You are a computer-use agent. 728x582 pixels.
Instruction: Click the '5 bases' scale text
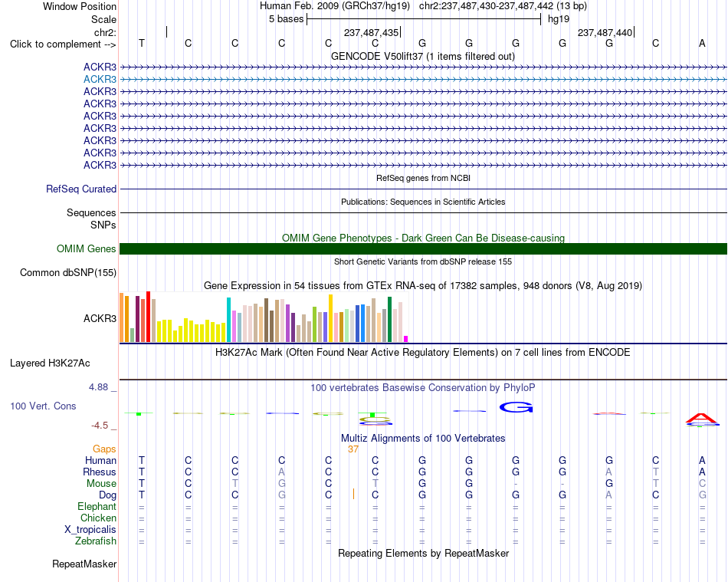pos(286,19)
